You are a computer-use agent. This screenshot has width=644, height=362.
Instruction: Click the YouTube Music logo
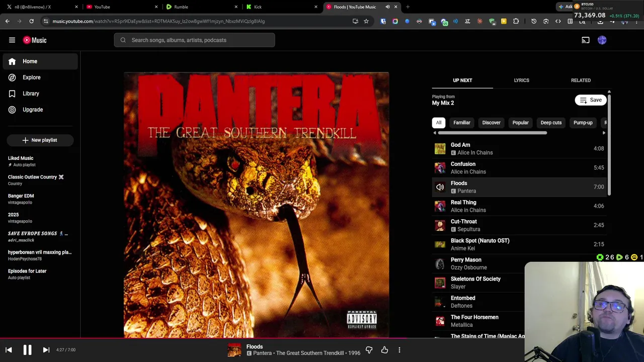(35, 40)
